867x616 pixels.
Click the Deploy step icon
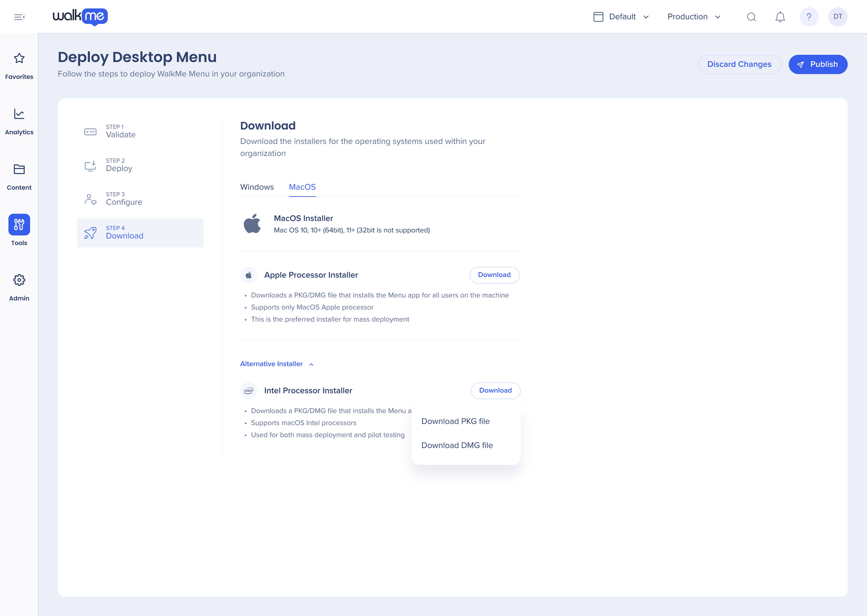coord(90,165)
